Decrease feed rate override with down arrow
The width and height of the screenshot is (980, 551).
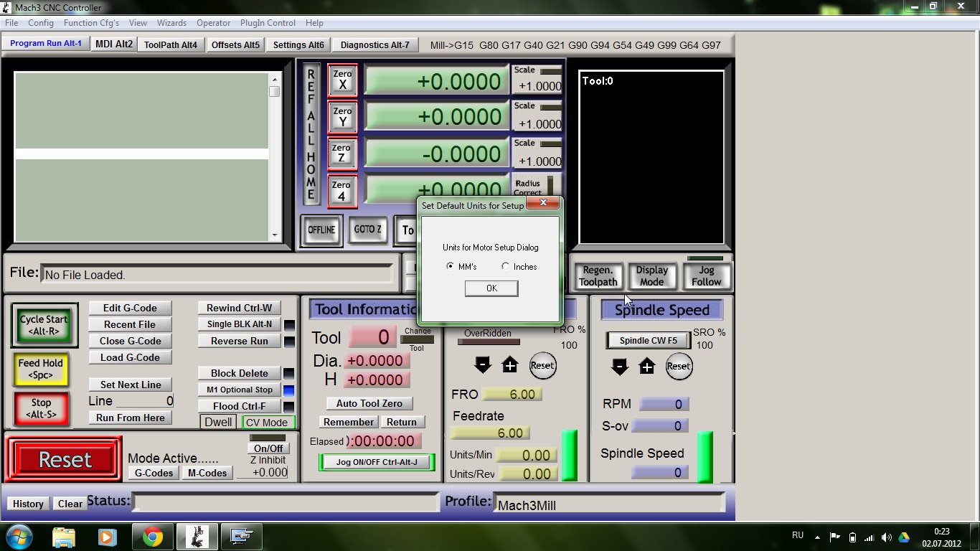(483, 366)
